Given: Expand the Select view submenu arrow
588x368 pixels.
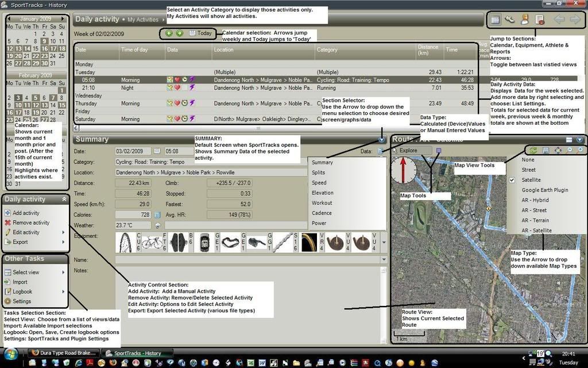Looking at the screenshot, I should pos(63,272).
